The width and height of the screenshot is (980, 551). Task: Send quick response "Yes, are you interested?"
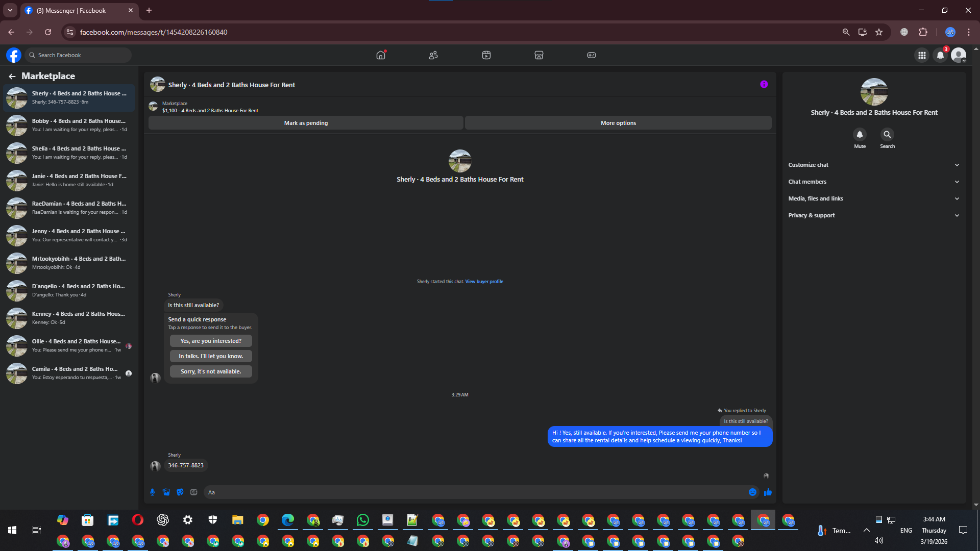click(211, 341)
